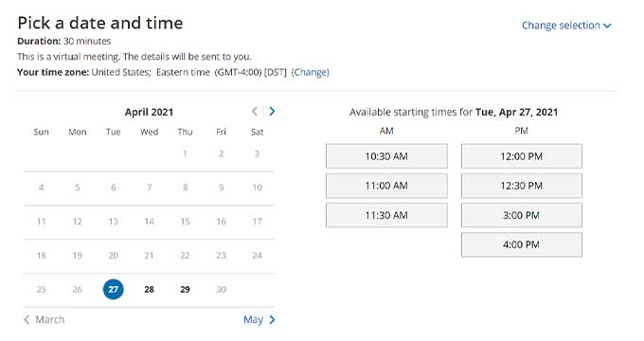Image resolution: width=644 pixels, height=341 pixels.
Task: Select April 27 on the calendar
Action: (x=113, y=289)
